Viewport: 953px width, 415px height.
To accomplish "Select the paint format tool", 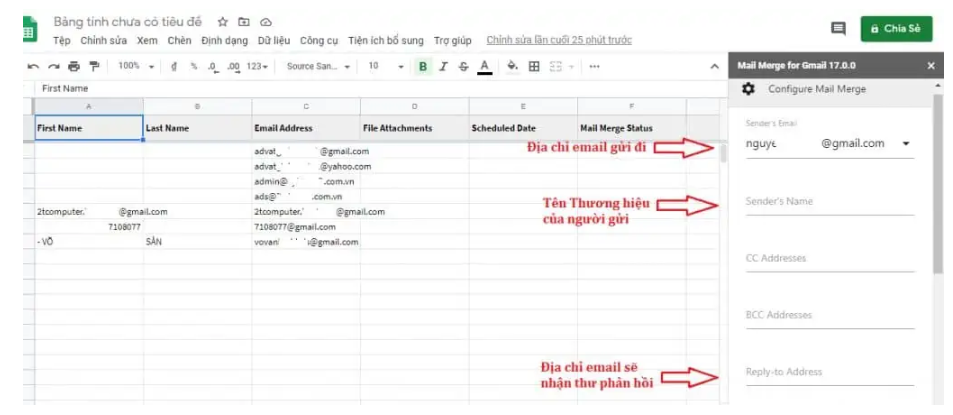I will click(94, 67).
